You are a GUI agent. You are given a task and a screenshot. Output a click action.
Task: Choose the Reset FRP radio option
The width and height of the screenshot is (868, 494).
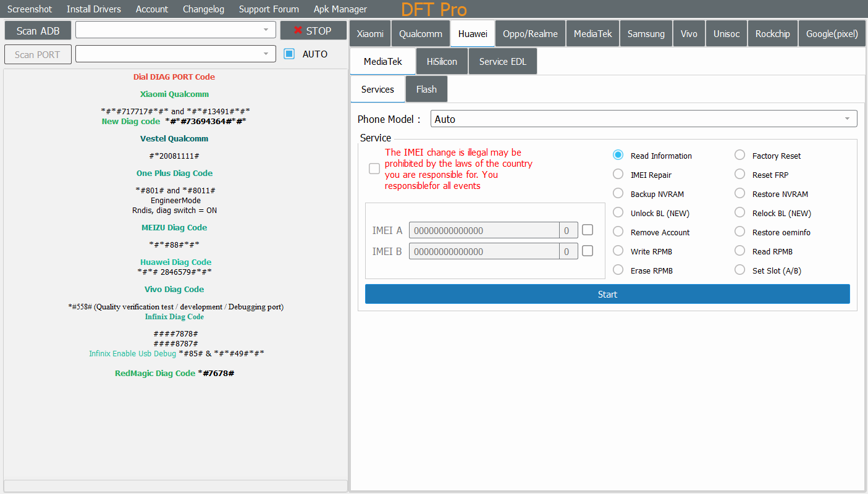click(739, 175)
